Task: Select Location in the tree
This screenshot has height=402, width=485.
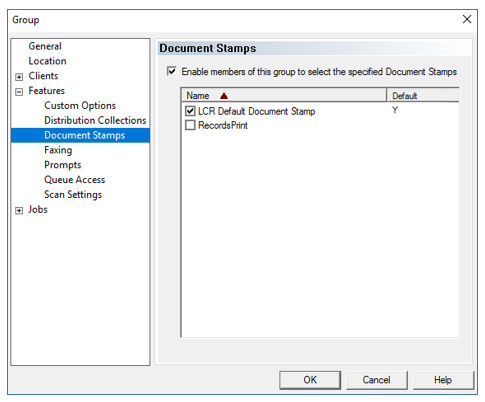Action: pyautogui.click(x=47, y=61)
